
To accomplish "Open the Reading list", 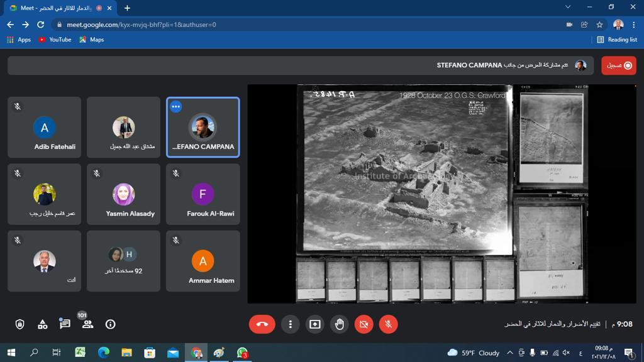I will (x=616, y=40).
